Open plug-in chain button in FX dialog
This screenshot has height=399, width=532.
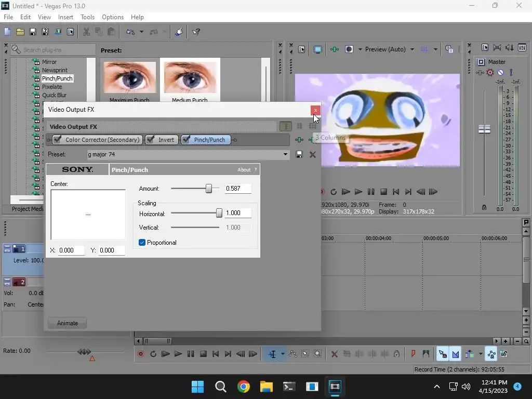pos(299,140)
